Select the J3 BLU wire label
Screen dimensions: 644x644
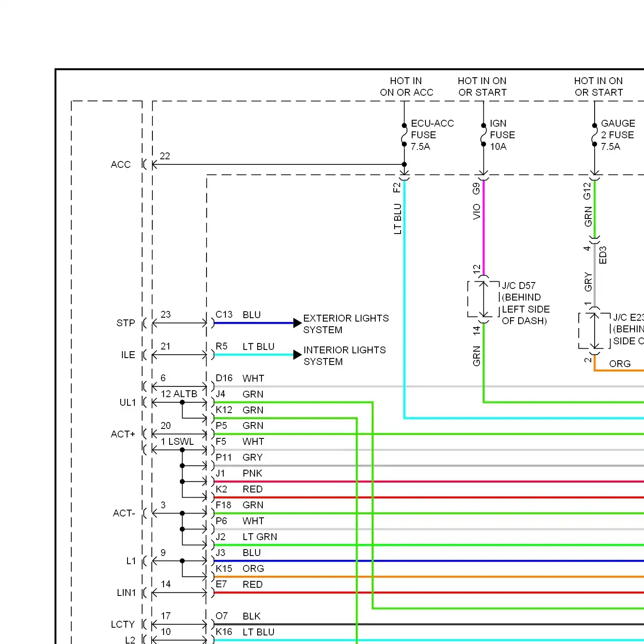(x=238, y=553)
